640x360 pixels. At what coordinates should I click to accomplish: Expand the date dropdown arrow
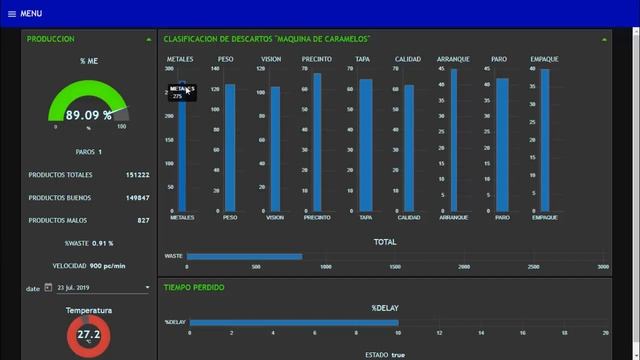point(147,287)
